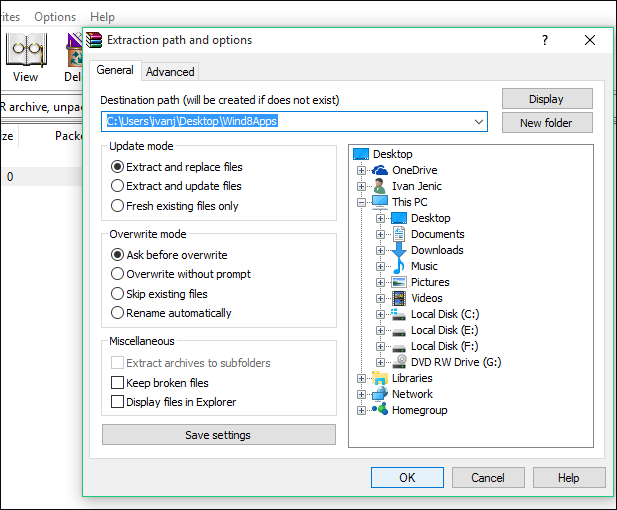The width and height of the screenshot is (617, 510).
Task: Click the question mark help icon in title bar
Action: pos(545,40)
